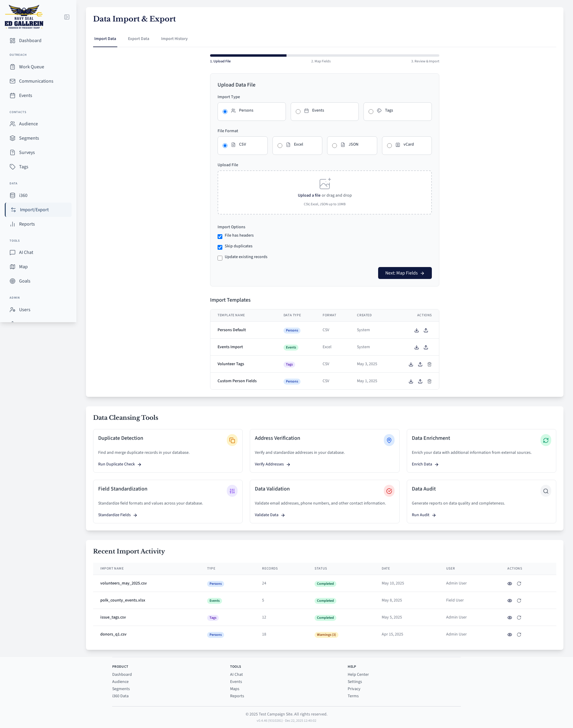Choose Tags import type
The height and width of the screenshot is (728, 573).
[x=371, y=112]
